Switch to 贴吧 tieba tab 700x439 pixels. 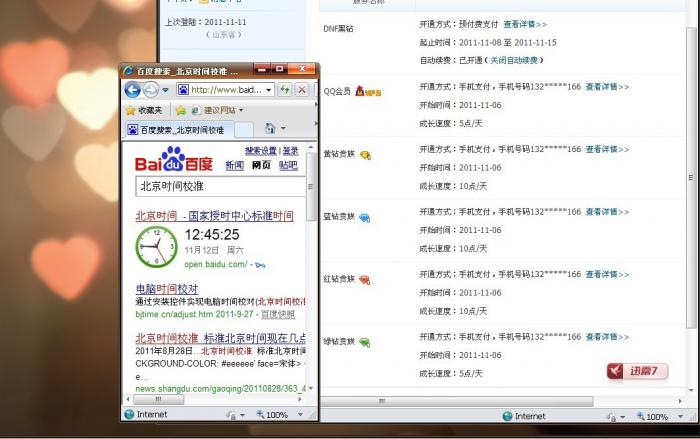(x=288, y=165)
